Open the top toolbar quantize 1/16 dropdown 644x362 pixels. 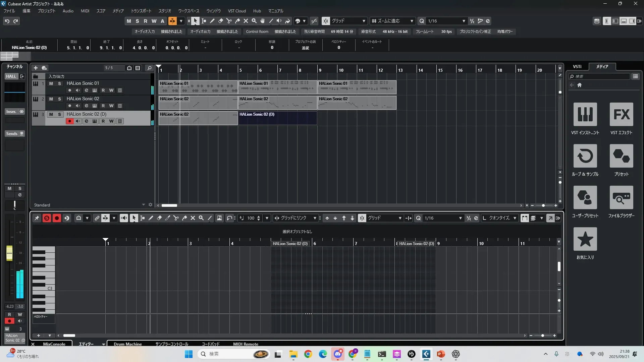coord(464,21)
